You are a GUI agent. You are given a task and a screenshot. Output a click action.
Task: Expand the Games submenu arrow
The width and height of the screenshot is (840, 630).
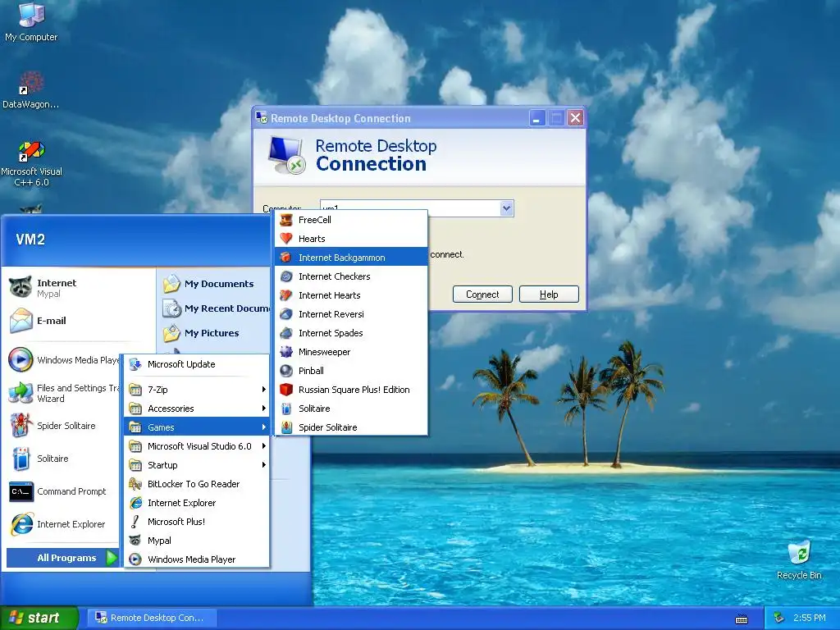[263, 427]
